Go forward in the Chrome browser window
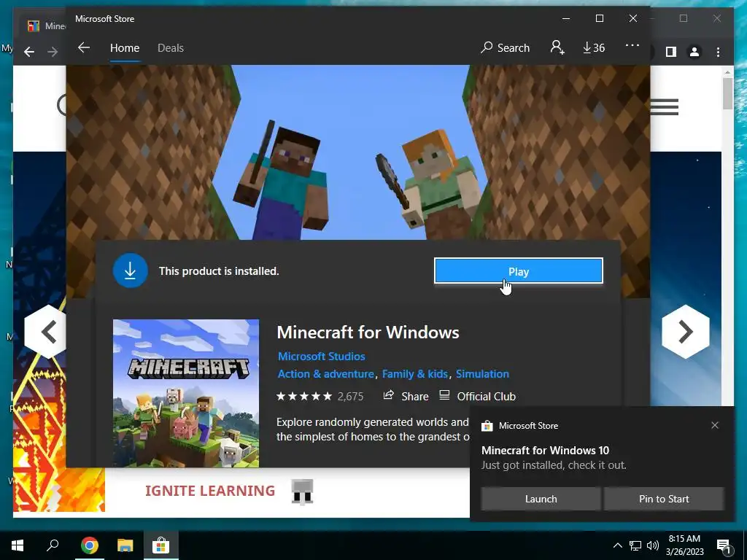The width and height of the screenshot is (747, 560). (x=53, y=52)
